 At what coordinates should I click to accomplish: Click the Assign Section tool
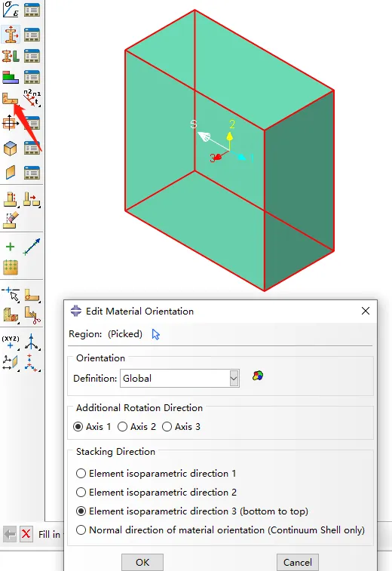click(11, 56)
